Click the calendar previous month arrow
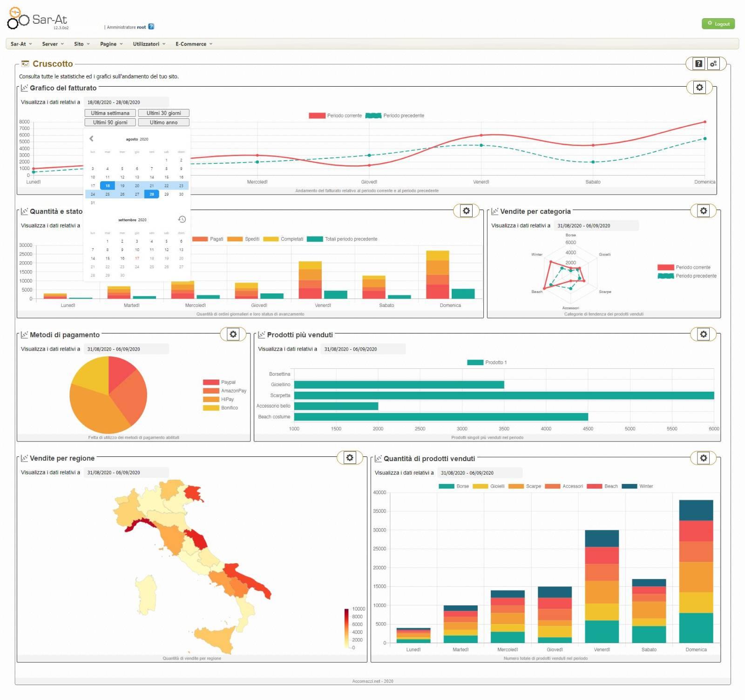745x700 pixels. point(91,138)
